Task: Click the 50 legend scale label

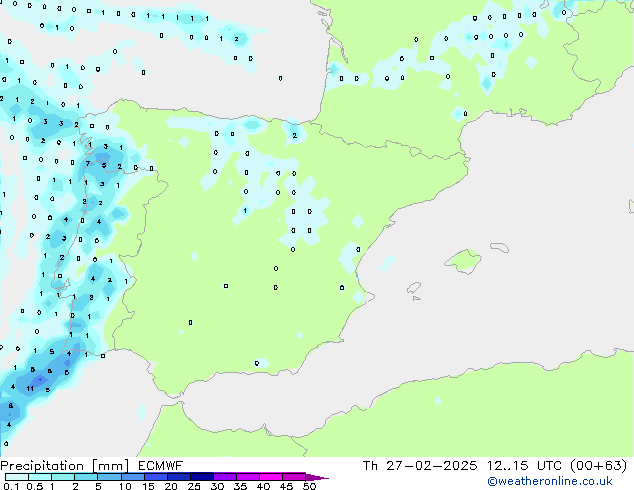Action: [x=309, y=486]
